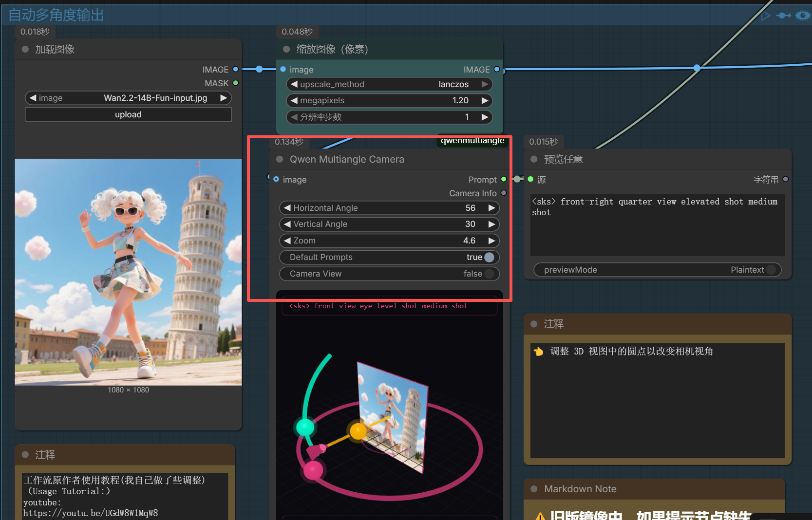Increase Zoom value
The height and width of the screenshot is (520, 812).
click(x=491, y=241)
